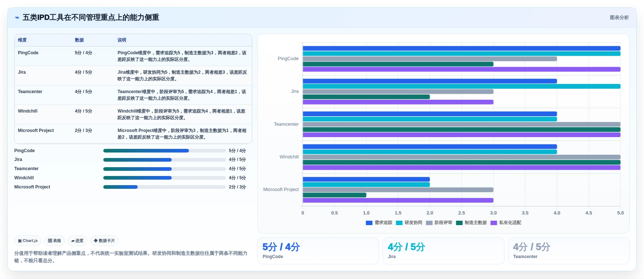Click PingCode's 需求追踪 blue bar in chart
The image size is (644, 279).
[x=461, y=48]
